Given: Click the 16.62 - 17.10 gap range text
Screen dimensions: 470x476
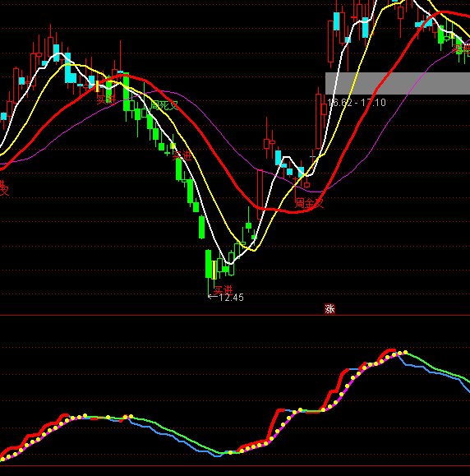Looking at the screenshot, I should click(357, 103).
